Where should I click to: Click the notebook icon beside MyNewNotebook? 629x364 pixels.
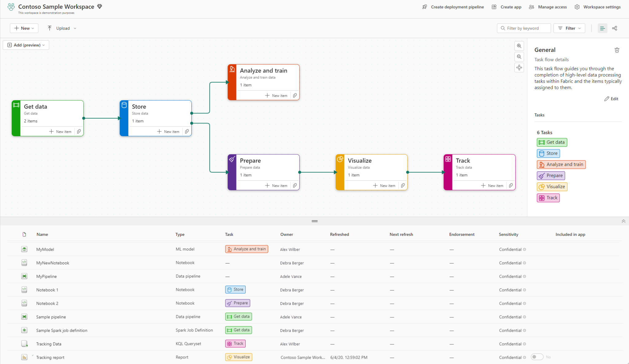pyautogui.click(x=24, y=263)
